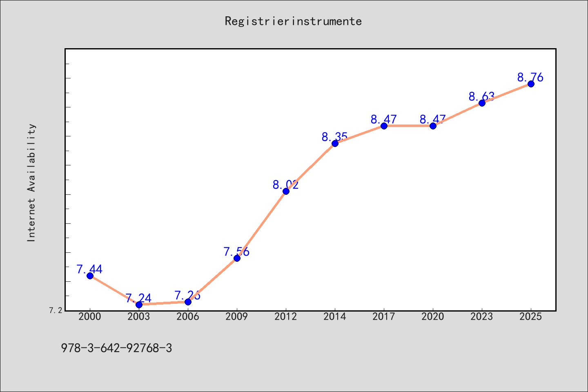Select the 2000 data point marker
Screen dimensions: 588x392
tap(90, 276)
